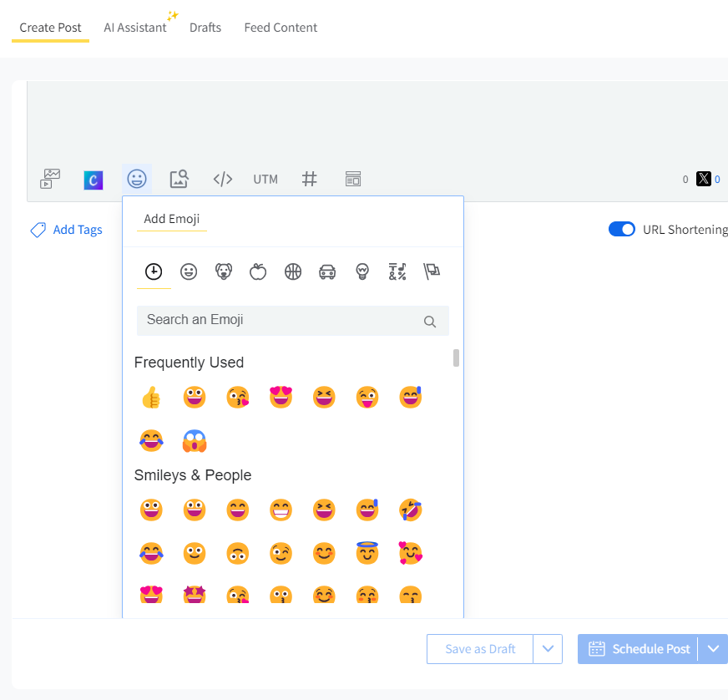The width and height of the screenshot is (728, 700).
Task: Toggle the URL Shortening switch
Action: click(622, 230)
